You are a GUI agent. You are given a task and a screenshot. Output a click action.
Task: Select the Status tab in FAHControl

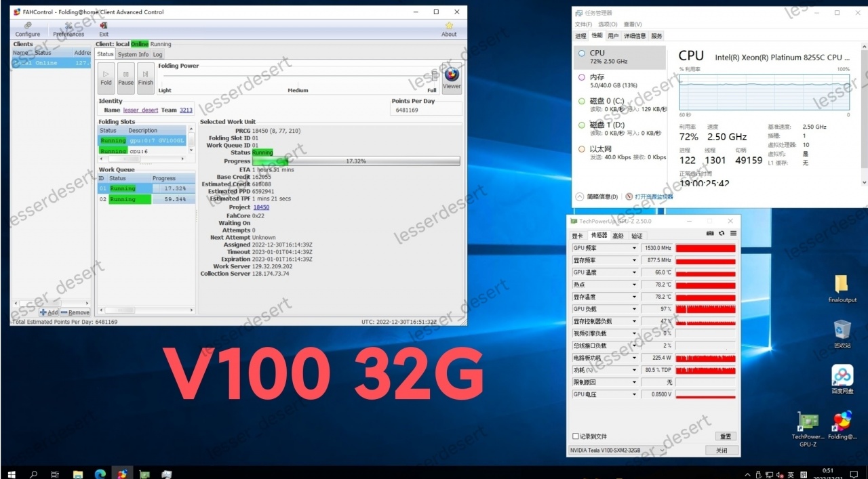(105, 54)
